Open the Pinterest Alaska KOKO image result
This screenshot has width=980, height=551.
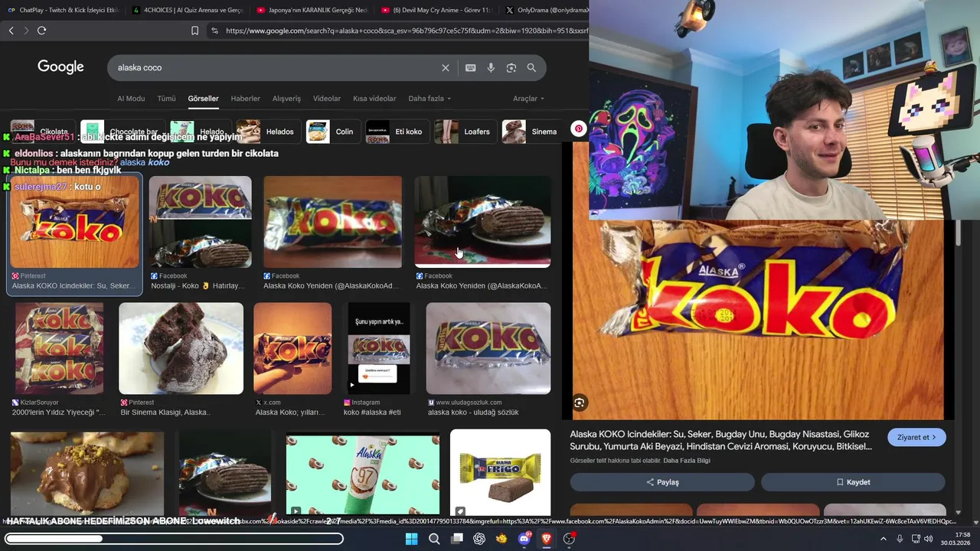point(75,223)
